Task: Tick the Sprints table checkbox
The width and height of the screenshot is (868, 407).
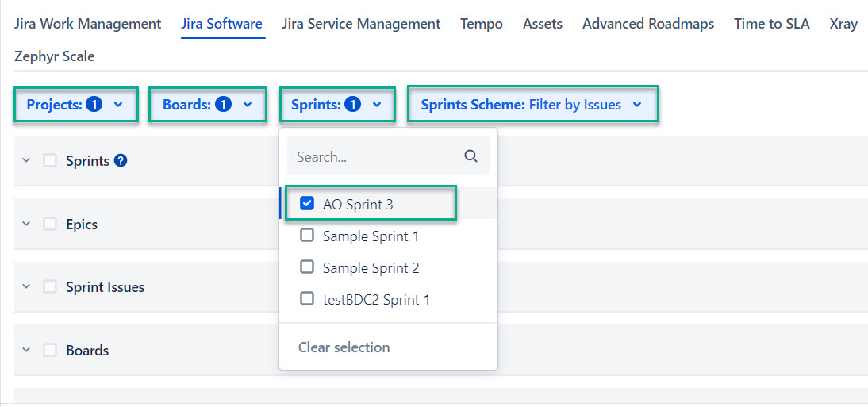Action: [50, 160]
